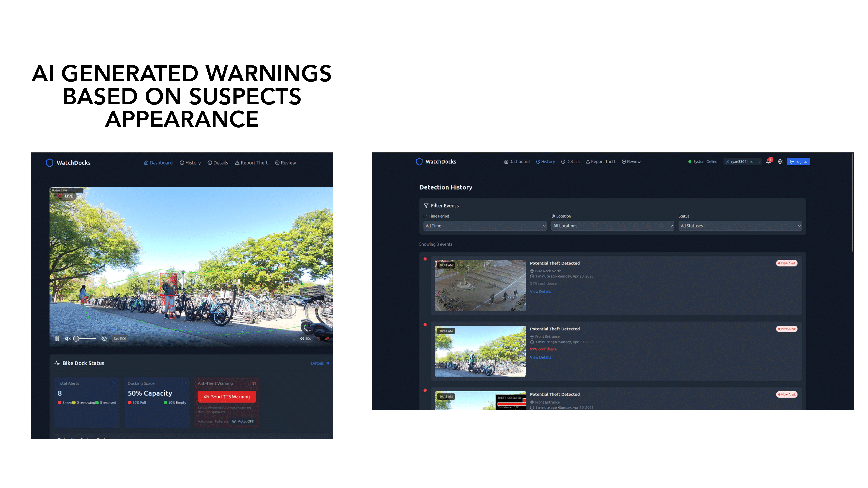Toggle the crossed-eye overlay visibility icon
Screen dimensions: 868x488
(104, 339)
